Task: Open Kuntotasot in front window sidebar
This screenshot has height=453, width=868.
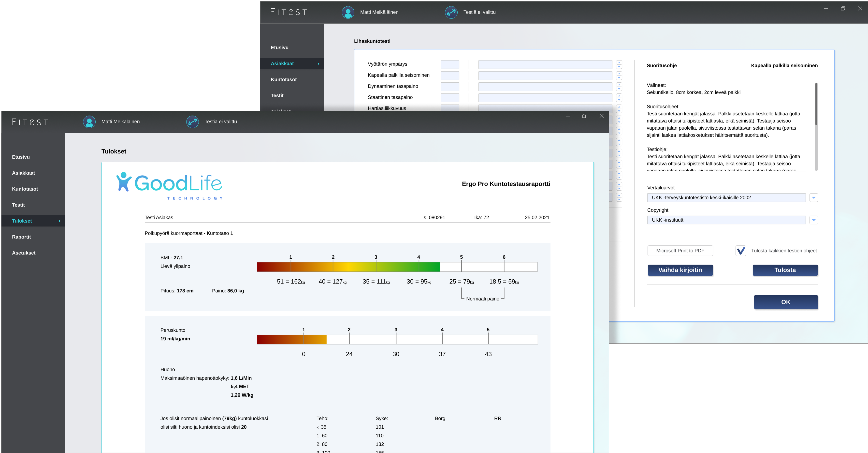Action: (25, 189)
